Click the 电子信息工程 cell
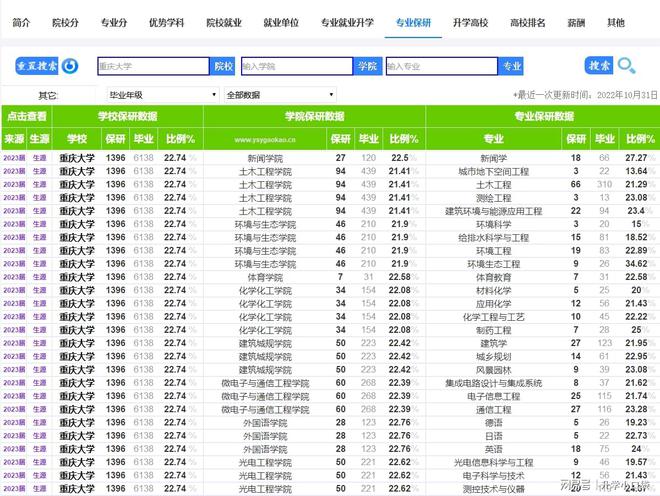The width and height of the screenshot is (660, 496). point(493,396)
